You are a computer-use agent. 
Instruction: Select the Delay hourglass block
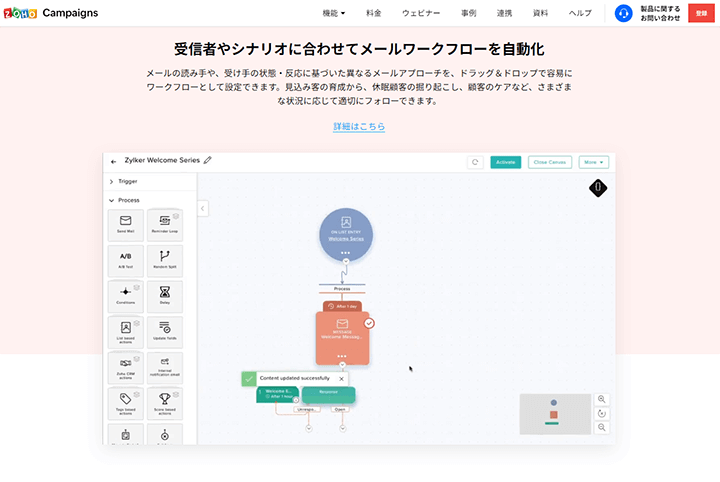165,296
